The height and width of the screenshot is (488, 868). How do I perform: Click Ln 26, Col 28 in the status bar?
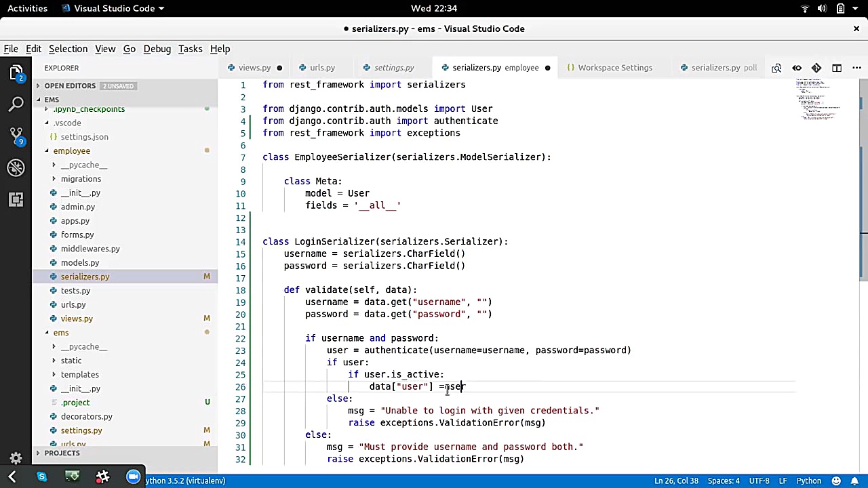[679, 481]
